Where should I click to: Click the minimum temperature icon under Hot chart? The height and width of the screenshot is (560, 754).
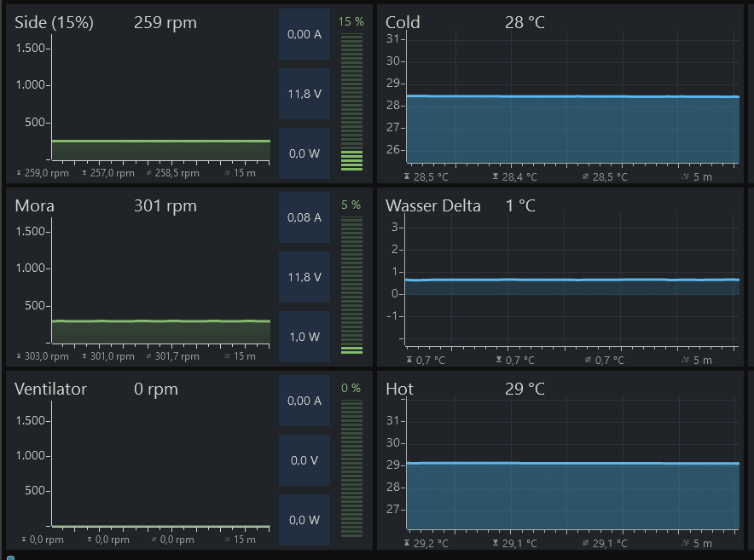click(496, 543)
